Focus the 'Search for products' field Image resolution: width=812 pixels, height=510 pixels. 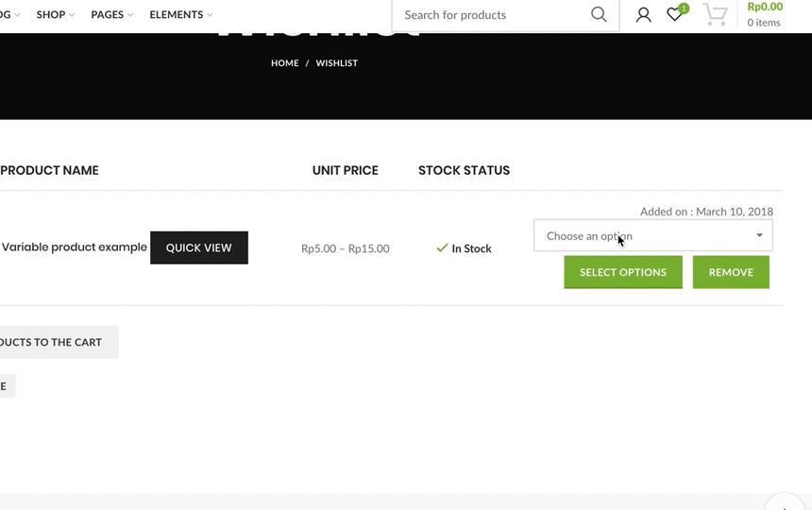click(491, 15)
